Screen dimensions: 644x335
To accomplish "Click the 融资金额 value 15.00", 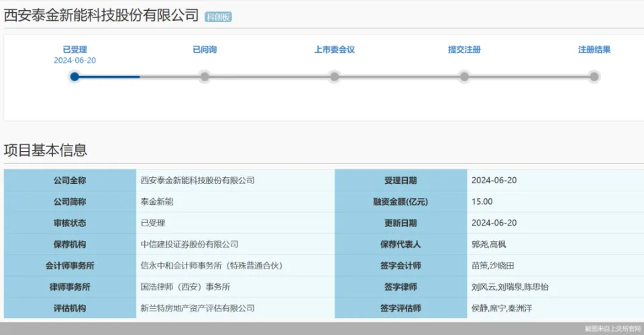I will [482, 201].
